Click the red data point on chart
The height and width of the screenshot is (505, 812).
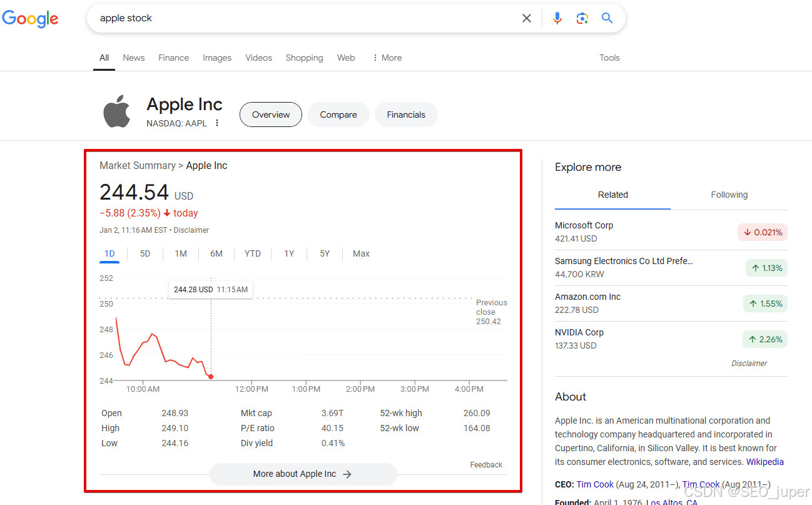tap(211, 377)
